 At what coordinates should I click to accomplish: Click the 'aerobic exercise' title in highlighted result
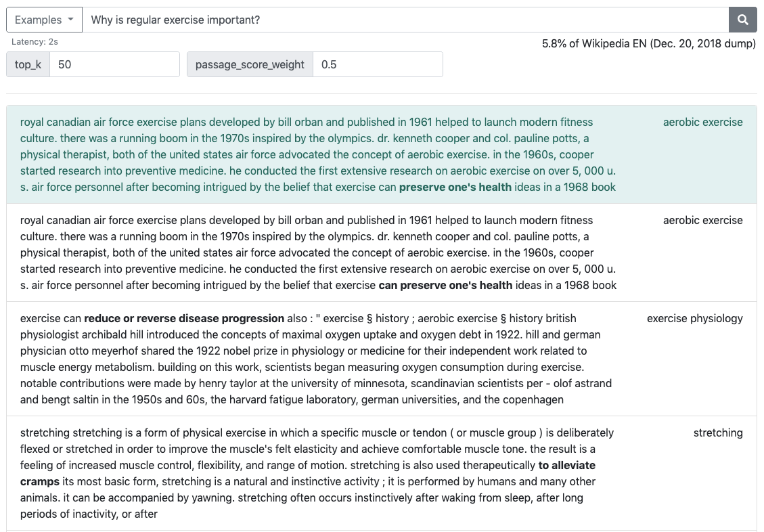point(702,122)
